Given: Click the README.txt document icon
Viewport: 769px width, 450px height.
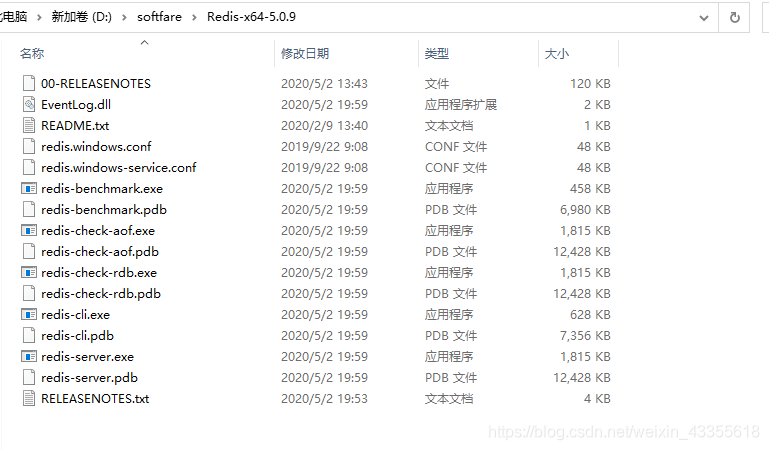Looking at the screenshot, I should (x=29, y=125).
